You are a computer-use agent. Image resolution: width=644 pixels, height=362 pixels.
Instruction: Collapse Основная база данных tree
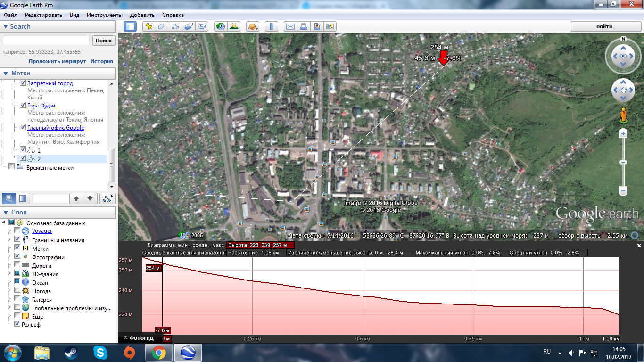pos(4,222)
